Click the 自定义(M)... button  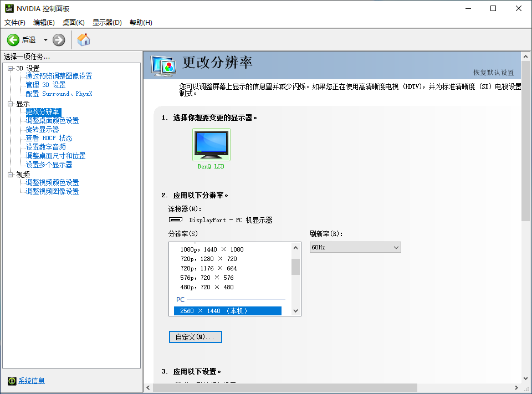[x=196, y=337]
